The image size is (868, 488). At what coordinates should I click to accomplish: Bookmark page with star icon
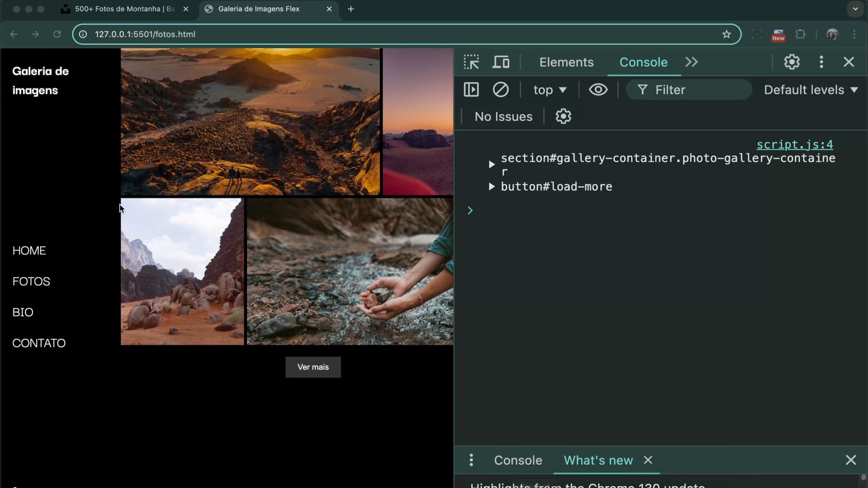pyautogui.click(x=726, y=34)
